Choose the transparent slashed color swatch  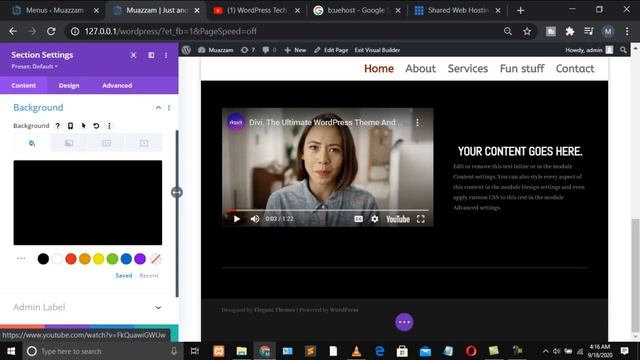(155, 259)
